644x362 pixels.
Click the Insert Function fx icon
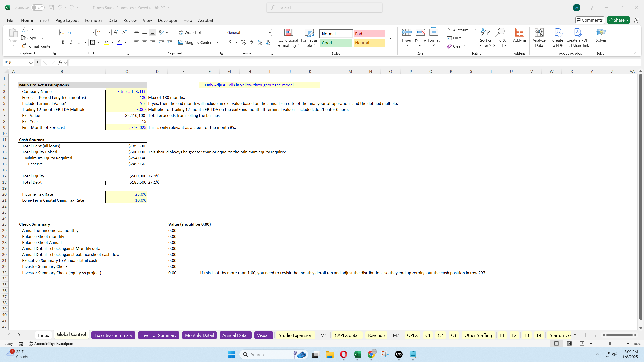coord(60,63)
